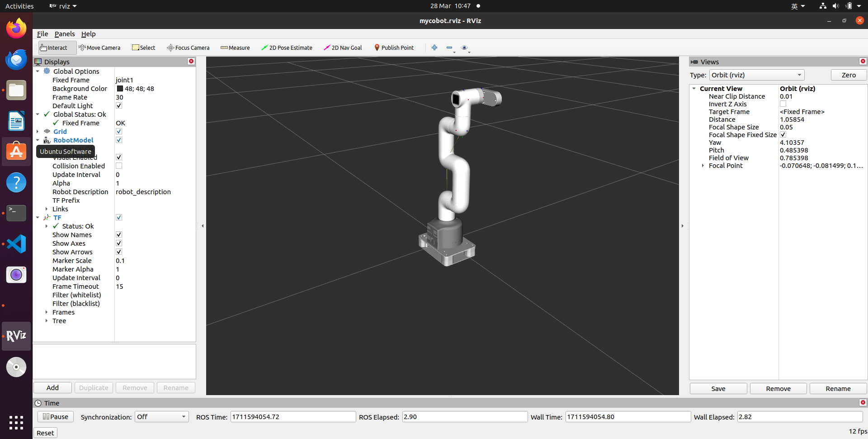Open the Synchronization dropdown
868x439 pixels.
[x=161, y=417]
